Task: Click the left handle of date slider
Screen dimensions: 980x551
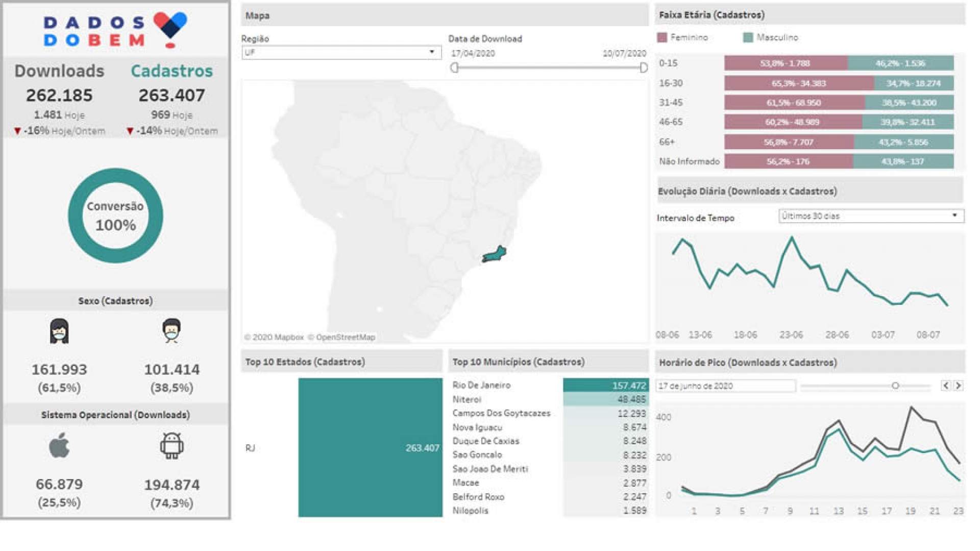Action: pyautogui.click(x=454, y=67)
